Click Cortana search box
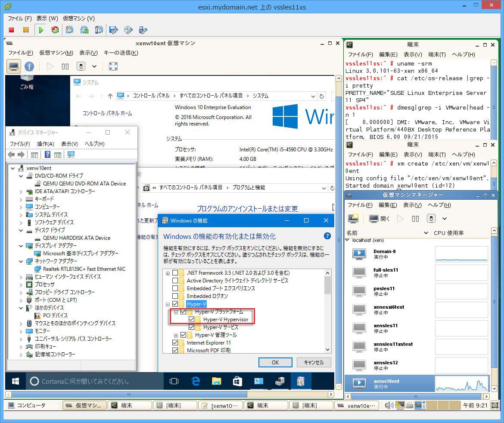The width and height of the screenshot is (504, 423). (94, 381)
